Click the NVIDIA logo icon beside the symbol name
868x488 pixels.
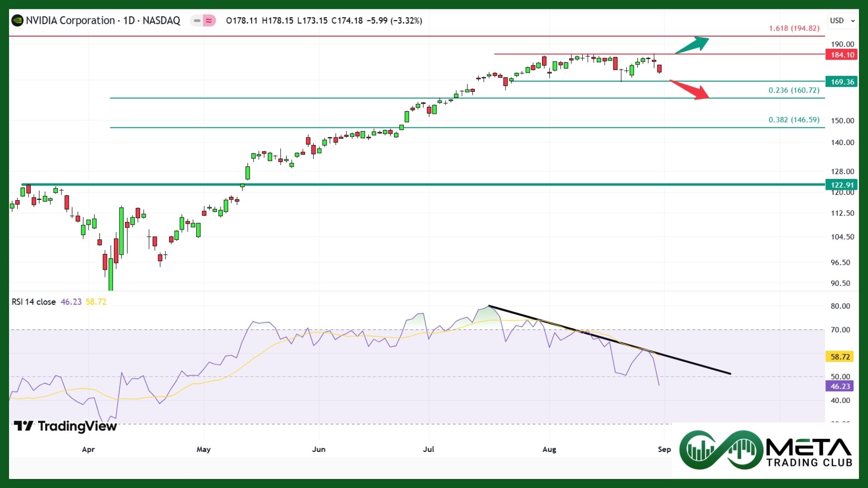coord(17,20)
